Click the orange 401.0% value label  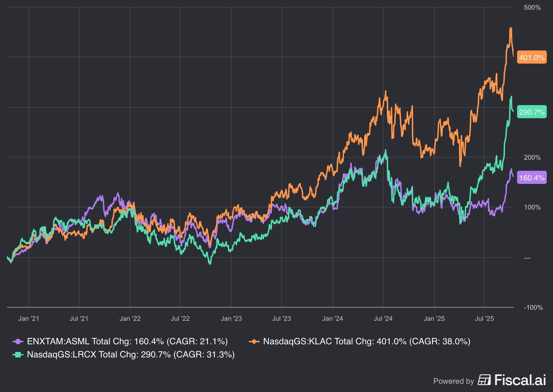click(x=532, y=57)
